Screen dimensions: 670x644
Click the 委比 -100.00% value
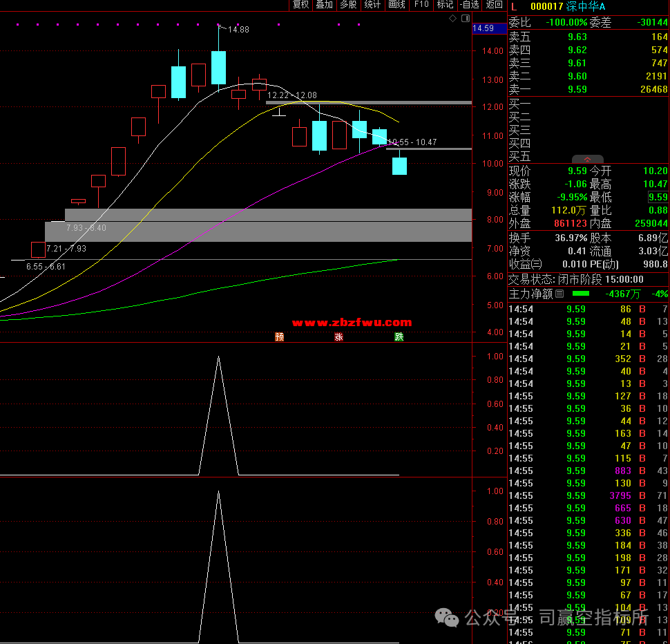point(566,22)
